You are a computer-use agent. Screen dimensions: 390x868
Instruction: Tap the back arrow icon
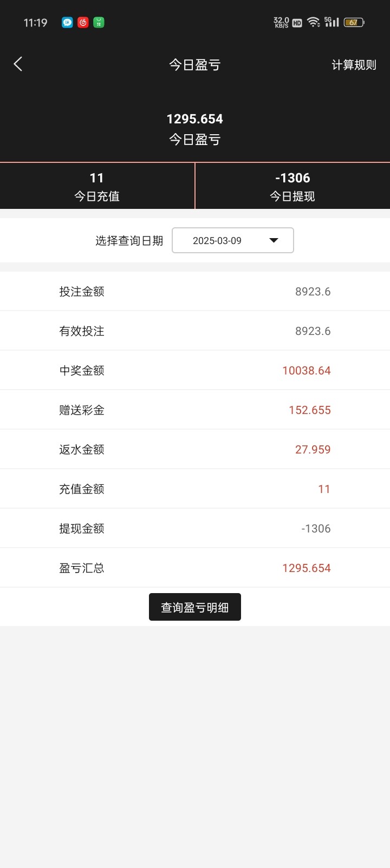pos(18,64)
